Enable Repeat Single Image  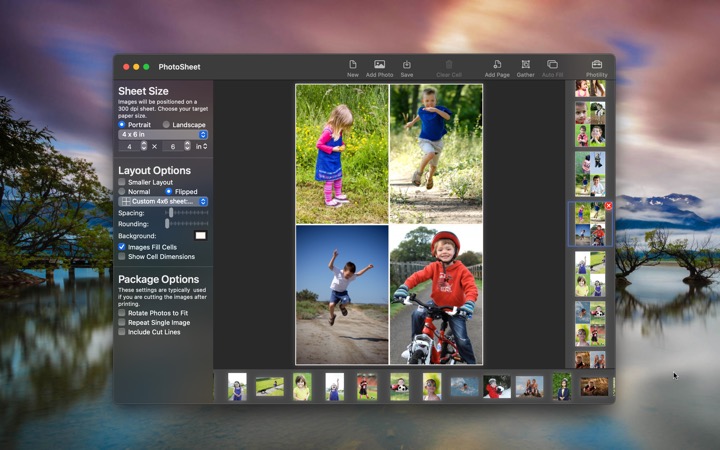click(122, 322)
